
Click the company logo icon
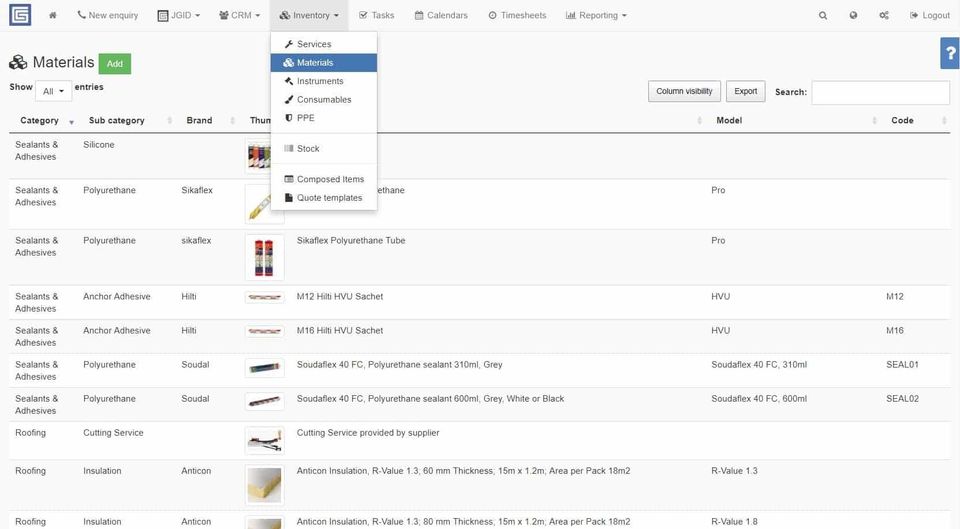(20, 15)
